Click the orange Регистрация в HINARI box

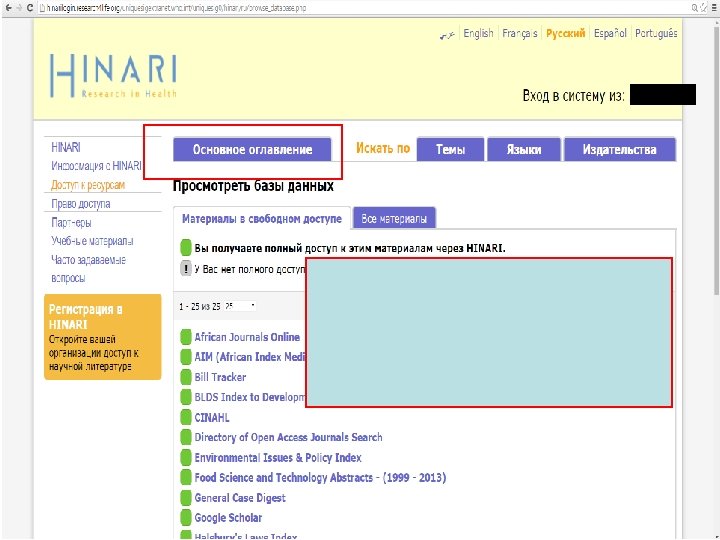pos(102,337)
